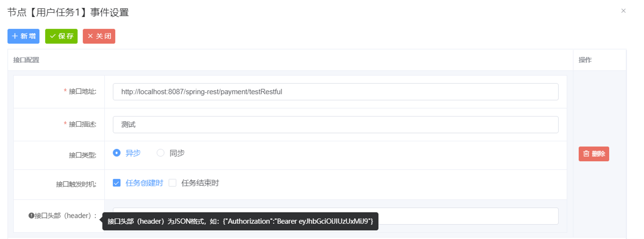Click the dialog title 节点【用户任务1】事件设置
Viewport: 644px width, 239px height.
pos(68,13)
